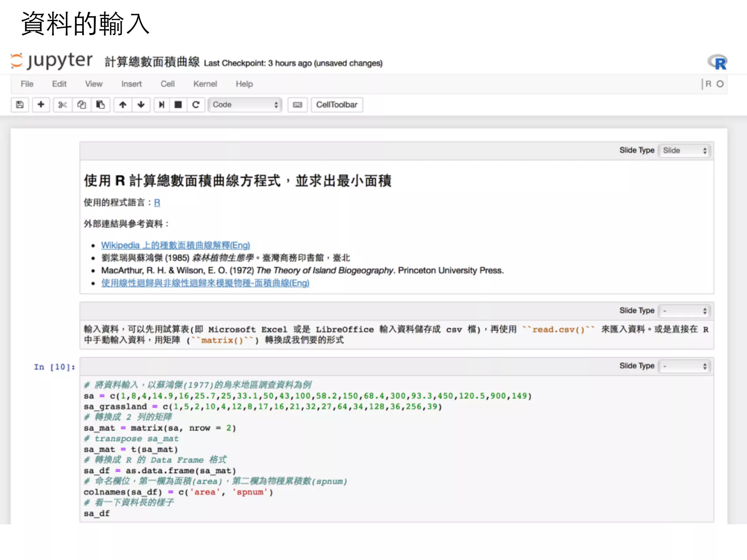Open Slide Type dropdown of code cell

click(x=685, y=366)
